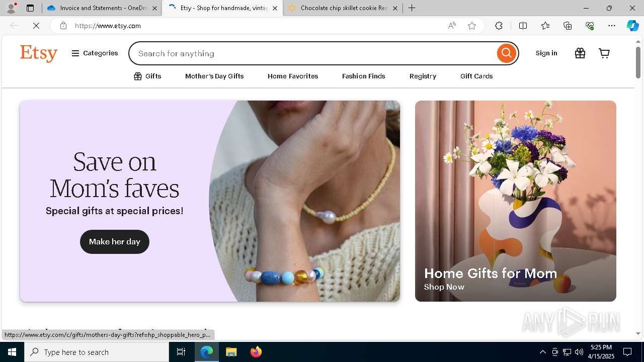Open Copilot sidebar icon
The image size is (644, 362).
633,26
